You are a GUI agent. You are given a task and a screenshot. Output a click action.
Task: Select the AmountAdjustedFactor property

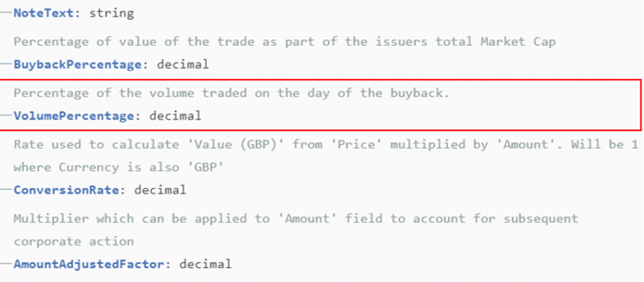pyautogui.click(x=89, y=264)
